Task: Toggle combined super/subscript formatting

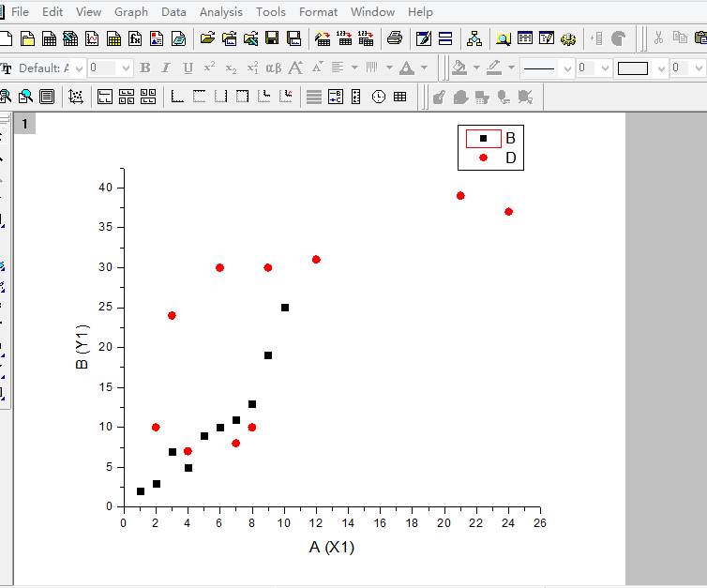Action: [x=252, y=68]
